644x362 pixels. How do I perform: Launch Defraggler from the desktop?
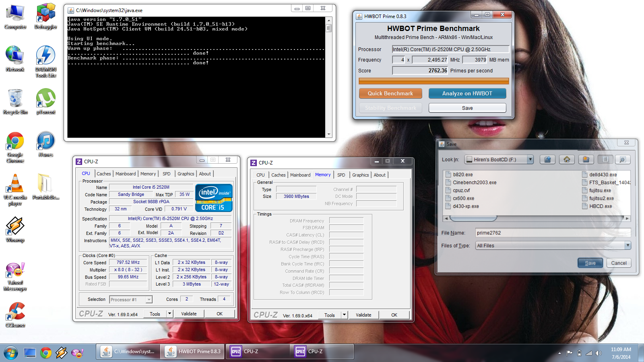[45, 16]
